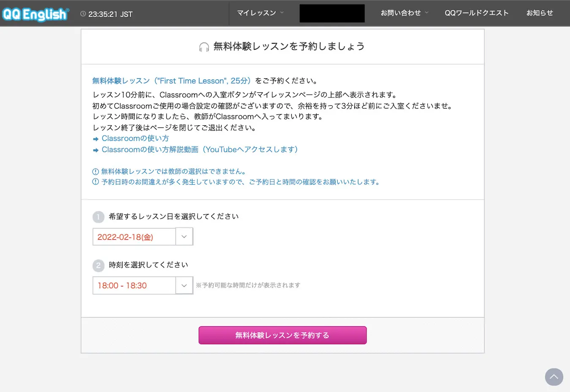Screen dimensions: 570x392
Task: Click arrow icon before Classroomの使い方
Action: click(x=96, y=139)
